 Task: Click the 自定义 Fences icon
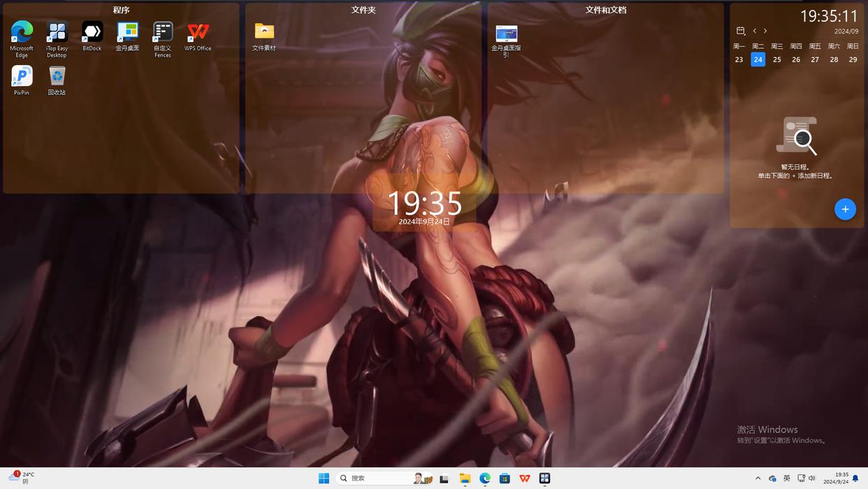(163, 32)
